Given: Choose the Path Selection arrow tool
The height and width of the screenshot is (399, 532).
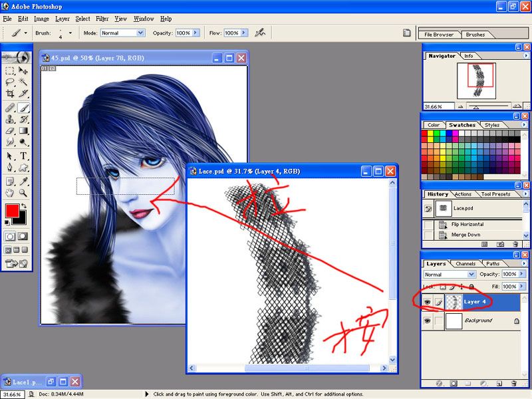Looking at the screenshot, I should (x=10, y=156).
